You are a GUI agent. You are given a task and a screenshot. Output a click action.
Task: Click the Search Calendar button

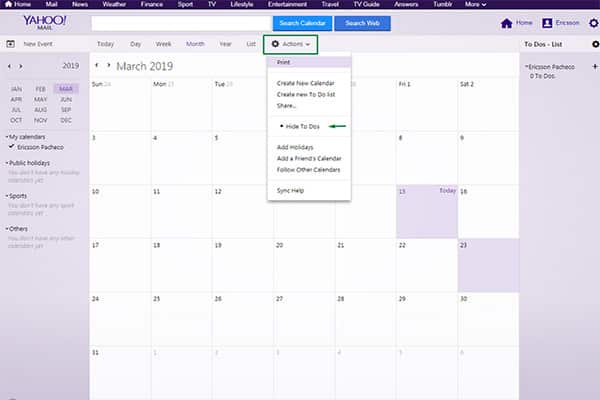click(x=302, y=23)
